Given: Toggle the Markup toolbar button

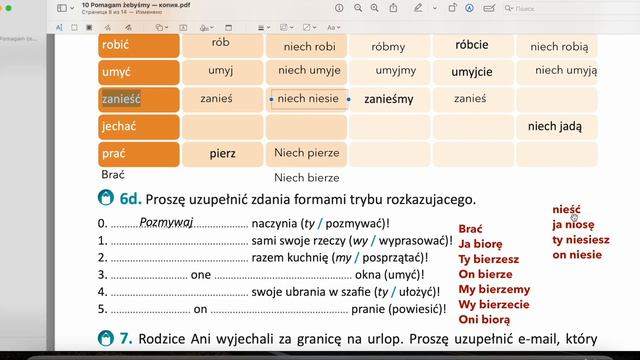Looking at the screenshot, I should coord(469,8).
